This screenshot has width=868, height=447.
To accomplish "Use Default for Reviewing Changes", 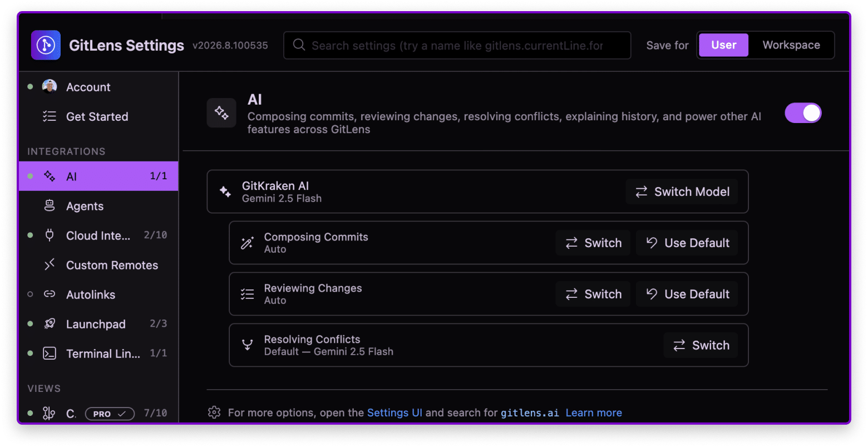I will 687,294.
